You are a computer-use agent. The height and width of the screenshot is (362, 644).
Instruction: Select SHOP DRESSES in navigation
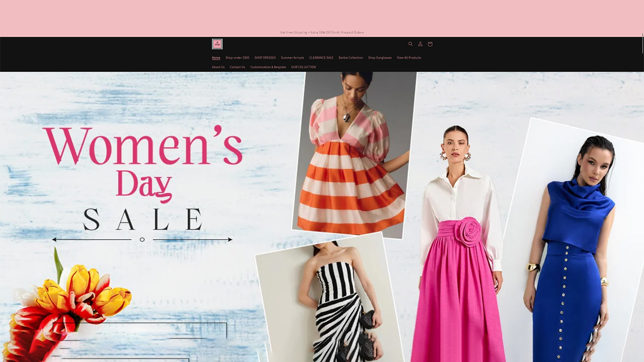click(265, 58)
